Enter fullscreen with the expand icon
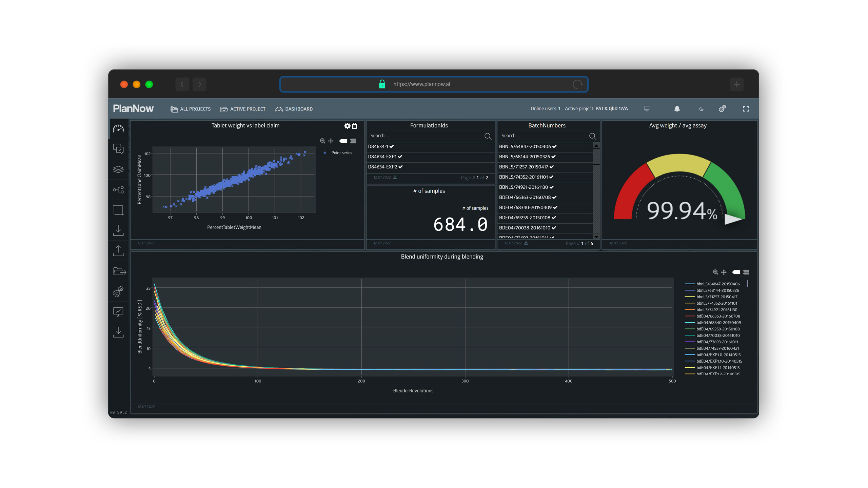The image size is (868, 488). [746, 108]
